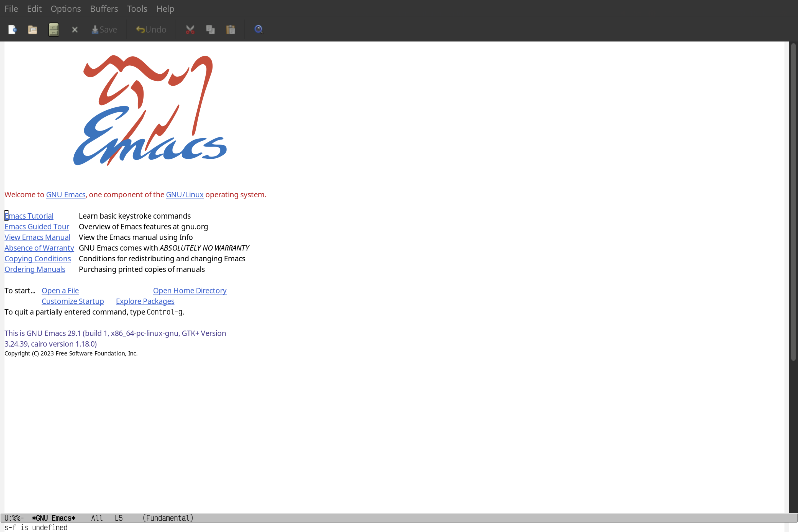Click the New File icon in toolbar
Screen dimensions: 798x532
[x=12, y=29]
